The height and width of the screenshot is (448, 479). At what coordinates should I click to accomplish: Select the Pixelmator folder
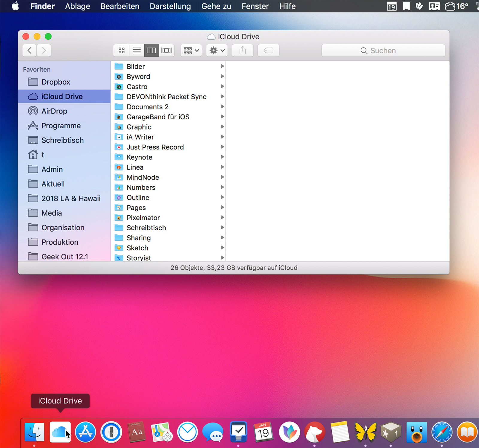143,218
